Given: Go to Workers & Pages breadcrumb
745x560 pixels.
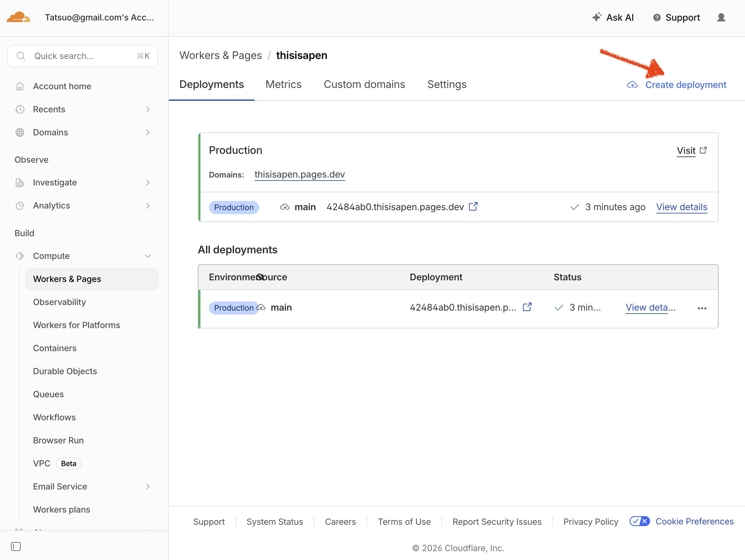Looking at the screenshot, I should coord(220,55).
